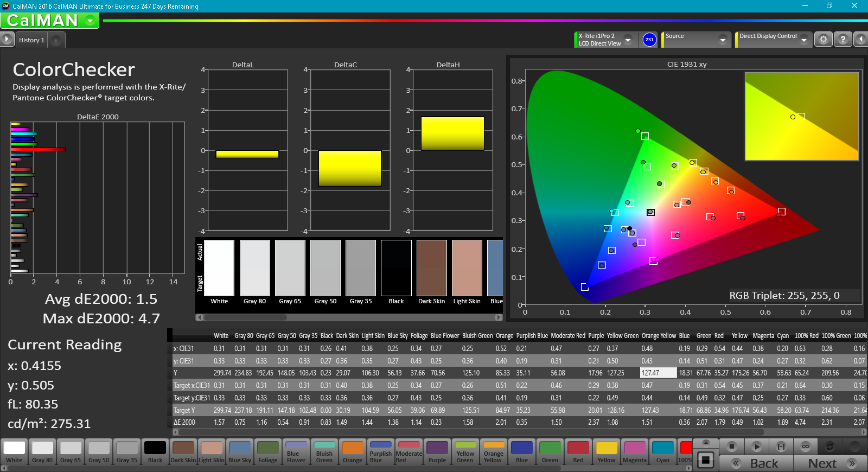Click the read series bracket icon

tap(781, 447)
